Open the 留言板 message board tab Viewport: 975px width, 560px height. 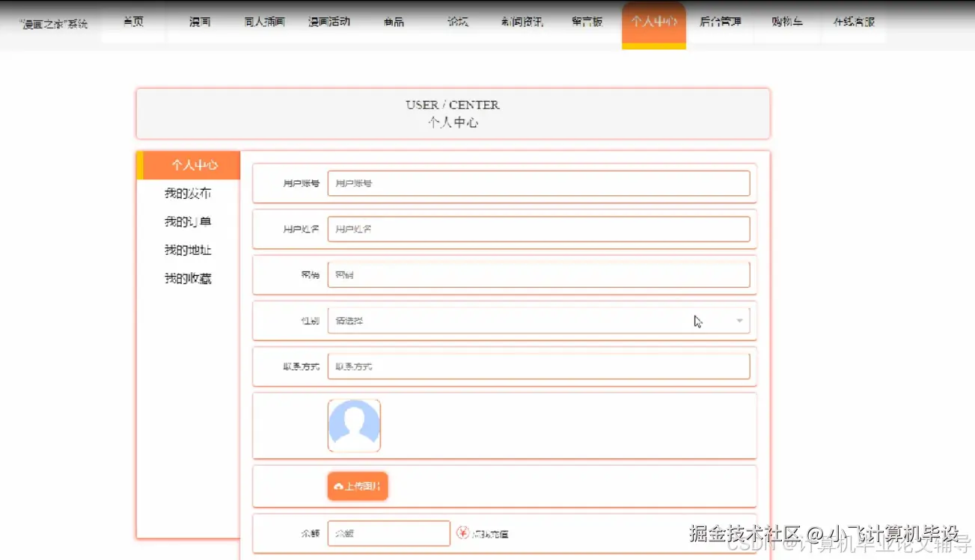[587, 22]
